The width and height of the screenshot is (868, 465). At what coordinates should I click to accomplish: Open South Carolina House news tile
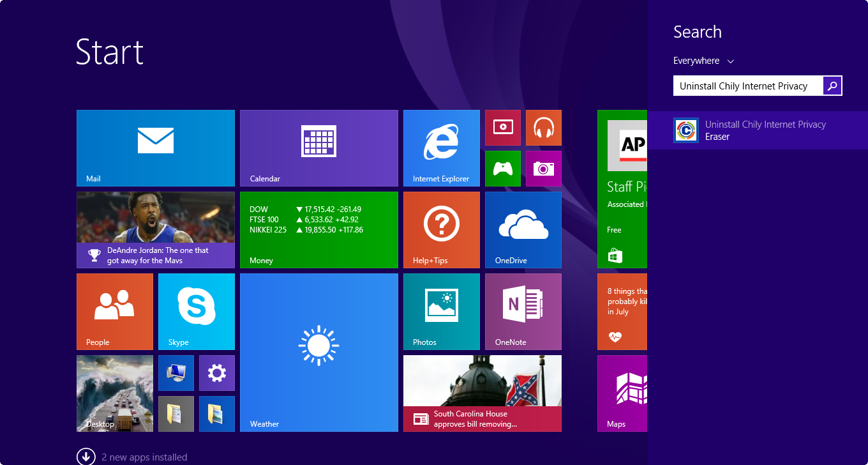(x=483, y=393)
